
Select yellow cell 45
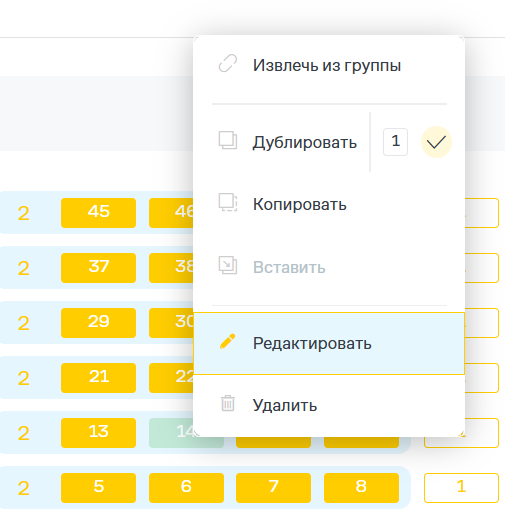click(x=98, y=213)
